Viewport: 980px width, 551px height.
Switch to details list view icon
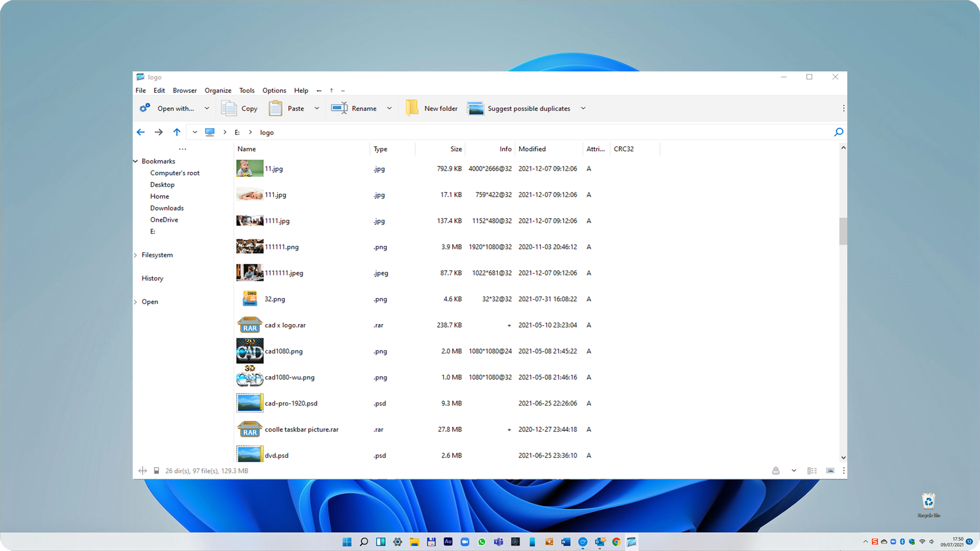[x=812, y=470]
